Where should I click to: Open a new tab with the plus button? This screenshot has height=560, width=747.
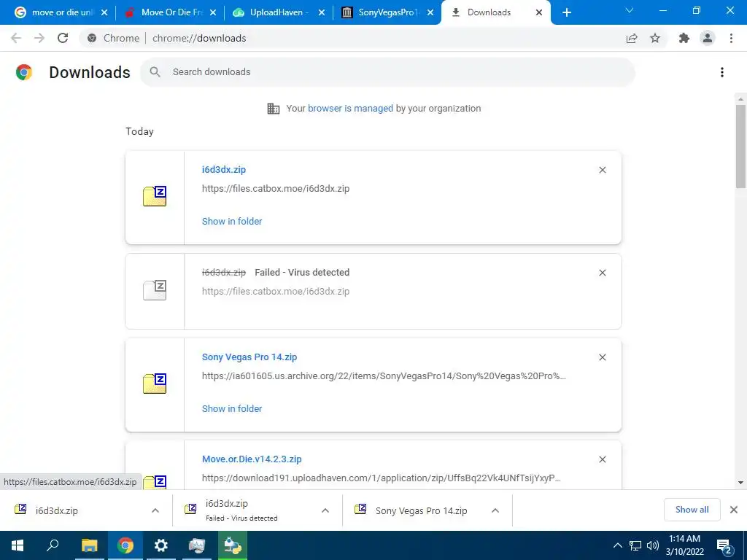click(566, 12)
